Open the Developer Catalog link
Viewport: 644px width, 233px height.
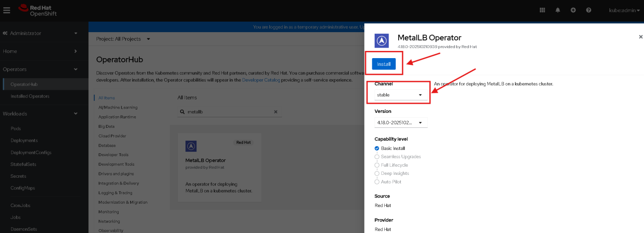(262, 80)
